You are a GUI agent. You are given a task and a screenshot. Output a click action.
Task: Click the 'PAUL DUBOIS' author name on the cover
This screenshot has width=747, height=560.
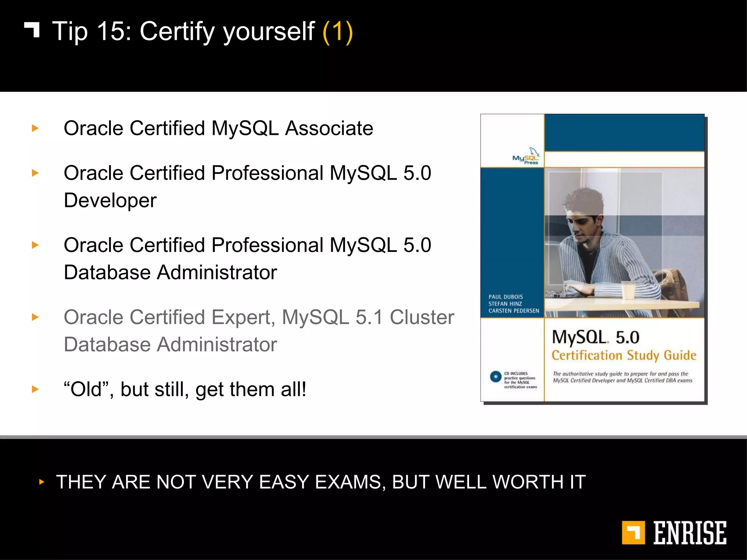pos(506,297)
